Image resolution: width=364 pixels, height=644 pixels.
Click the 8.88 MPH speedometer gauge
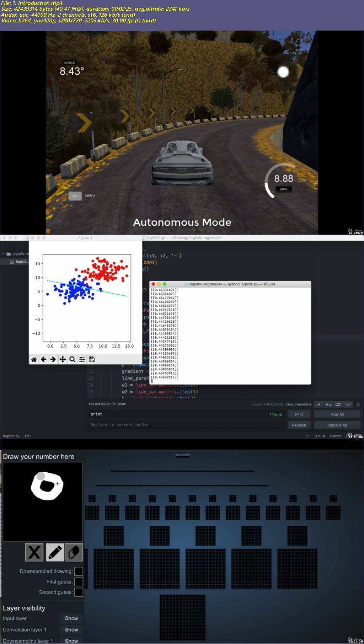[283, 181]
